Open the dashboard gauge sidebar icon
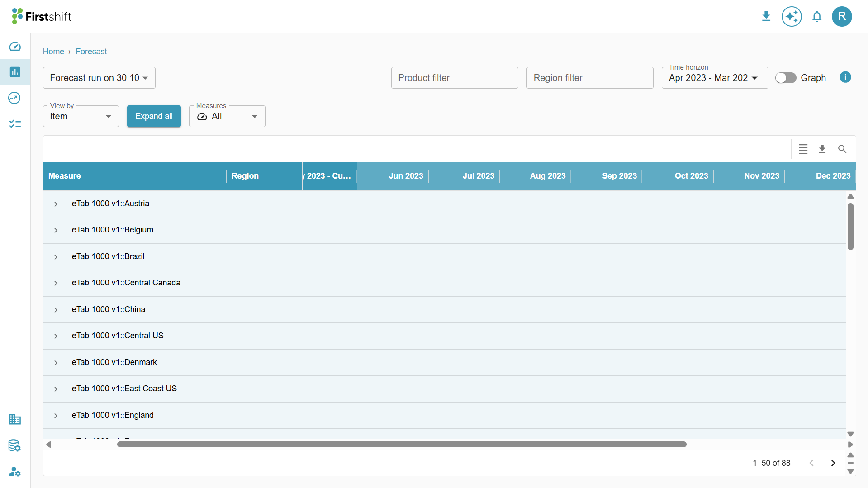Viewport: 868px width, 488px height. [15, 47]
